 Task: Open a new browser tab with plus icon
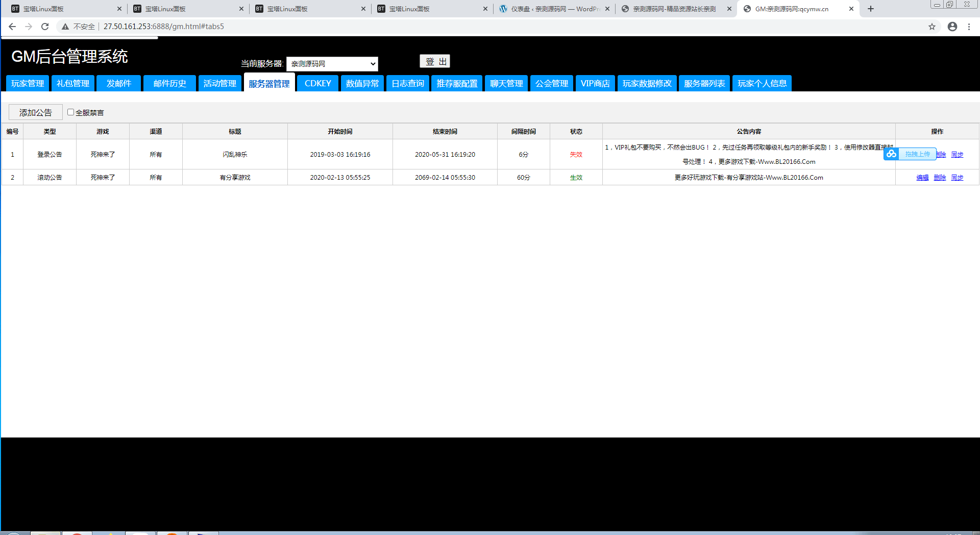coord(871,9)
